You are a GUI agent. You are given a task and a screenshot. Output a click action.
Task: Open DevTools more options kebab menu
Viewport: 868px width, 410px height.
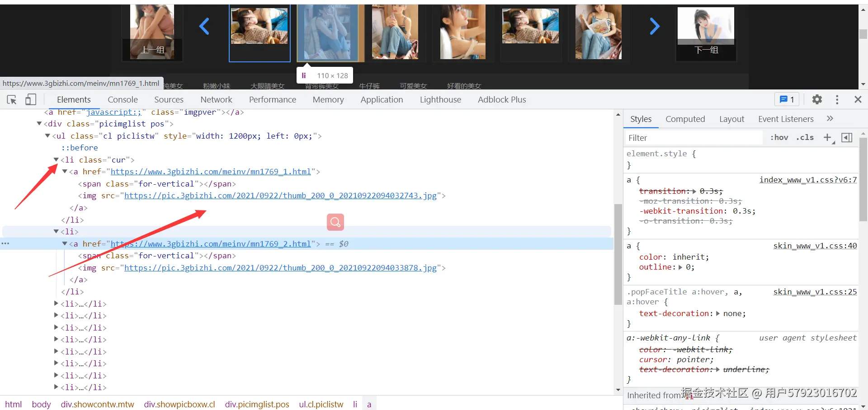pyautogui.click(x=837, y=99)
